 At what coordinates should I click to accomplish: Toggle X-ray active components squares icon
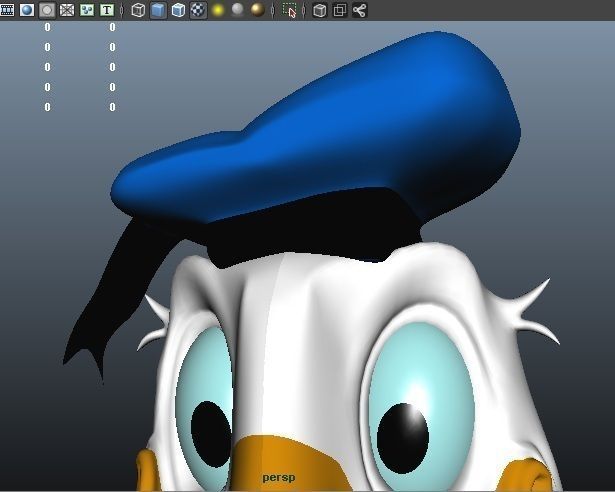point(340,10)
